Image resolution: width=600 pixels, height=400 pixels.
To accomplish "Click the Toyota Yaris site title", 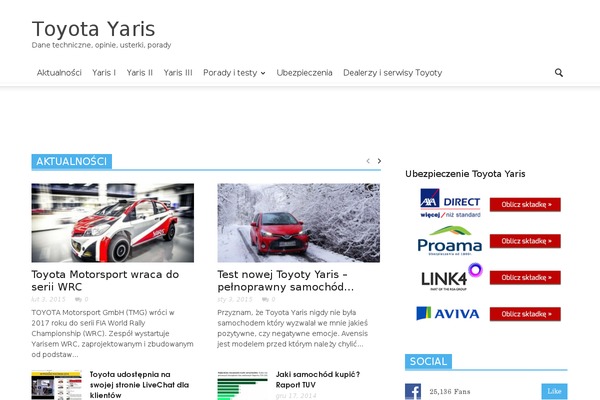I will pos(93,29).
